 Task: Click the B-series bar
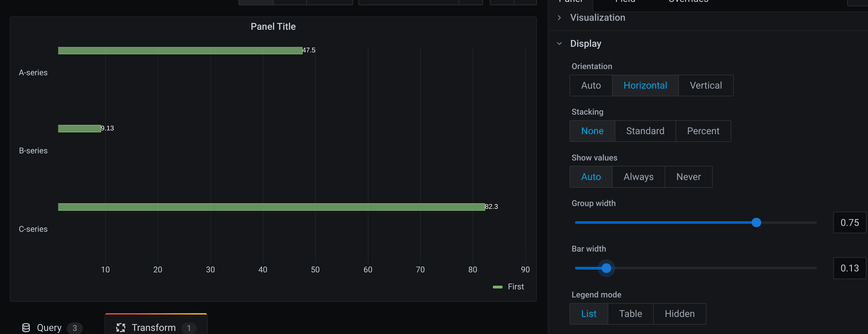click(x=79, y=129)
